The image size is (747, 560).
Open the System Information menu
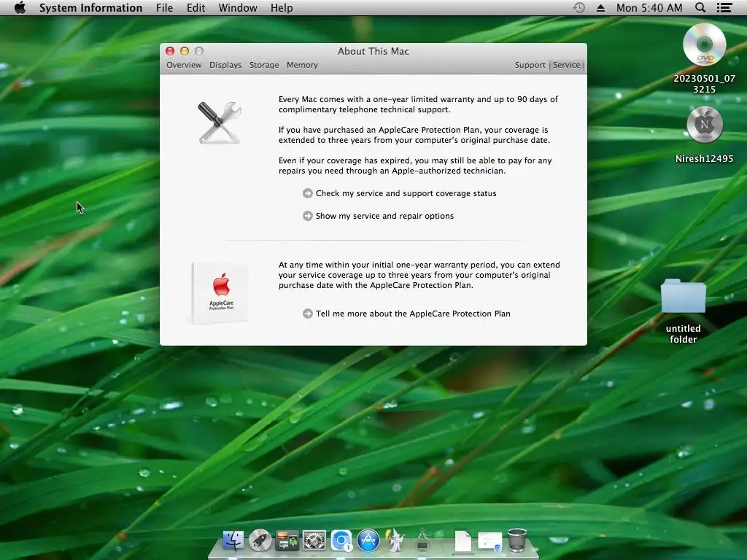click(90, 7)
